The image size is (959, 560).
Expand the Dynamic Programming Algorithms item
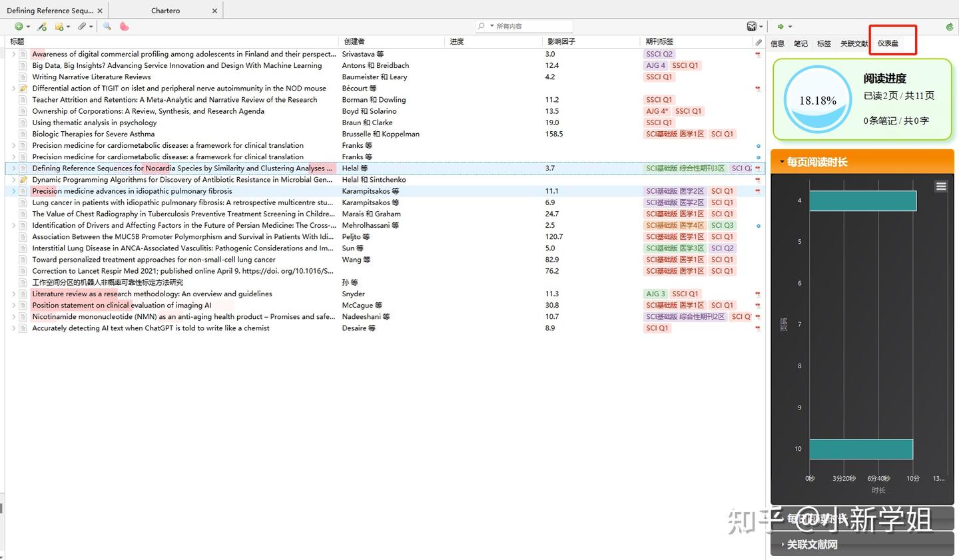[13, 180]
